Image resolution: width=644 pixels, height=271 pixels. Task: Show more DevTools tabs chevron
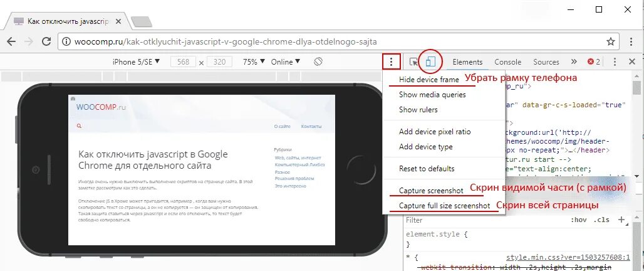click(574, 61)
